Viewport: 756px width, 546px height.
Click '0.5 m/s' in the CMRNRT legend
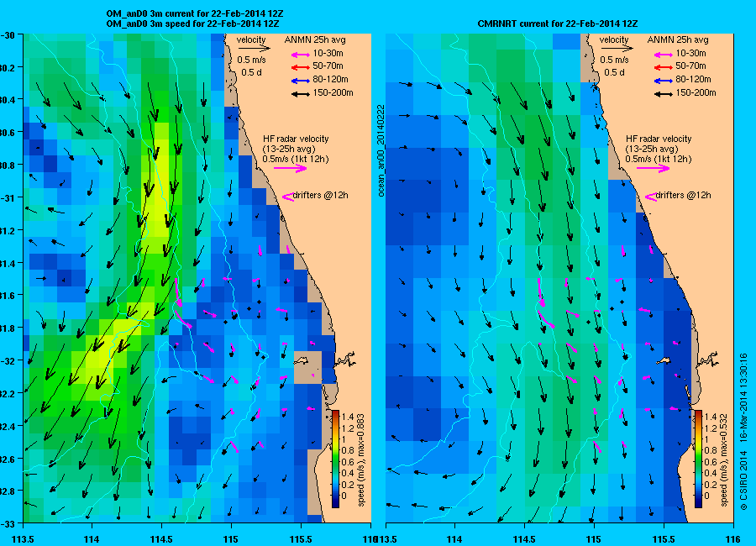point(615,60)
